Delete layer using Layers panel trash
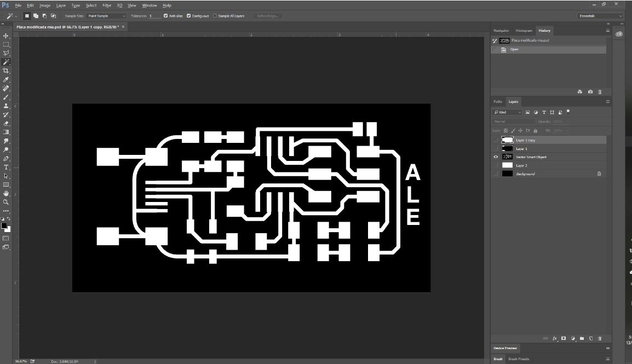This screenshot has height=364, width=632. click(x=600, y=339)
